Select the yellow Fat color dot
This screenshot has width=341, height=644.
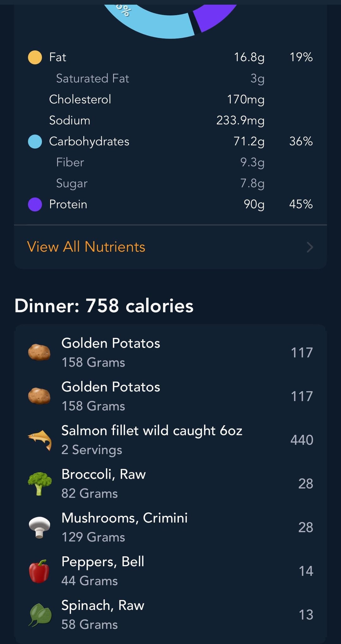coord(35,57)
